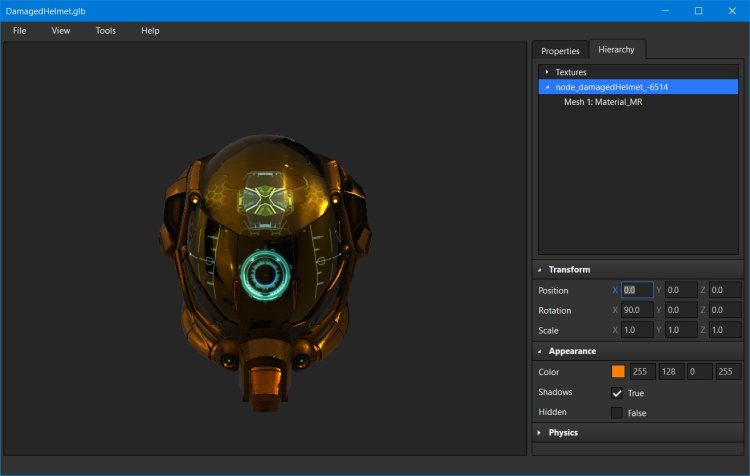The image size is (750, 476).
Task: Collapse the Transform section
Action: coord(540,270)
